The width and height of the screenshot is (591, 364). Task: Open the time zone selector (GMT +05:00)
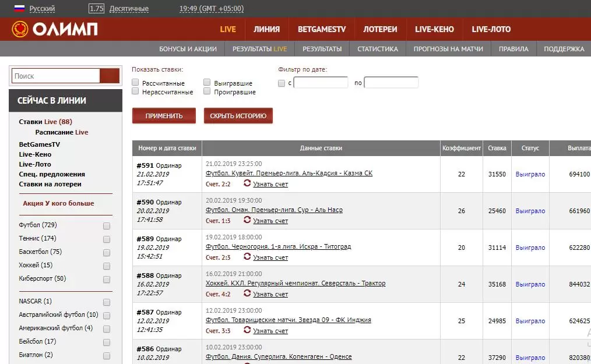pos(212,9)
